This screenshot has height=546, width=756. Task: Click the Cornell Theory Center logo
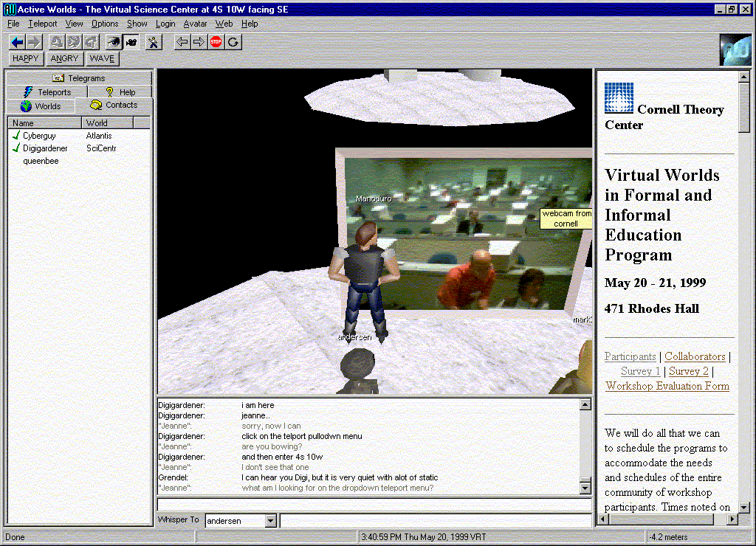pyautogui.click(x=619, y=97)
